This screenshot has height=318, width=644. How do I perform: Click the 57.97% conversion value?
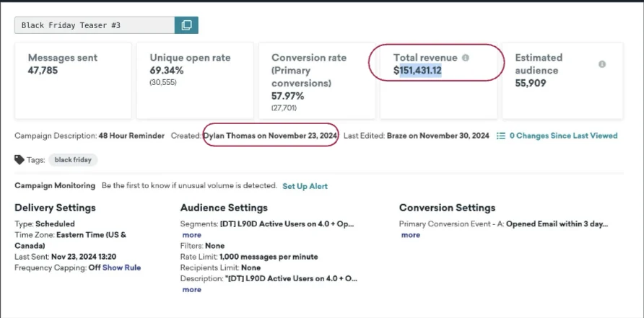click(288, 97)
